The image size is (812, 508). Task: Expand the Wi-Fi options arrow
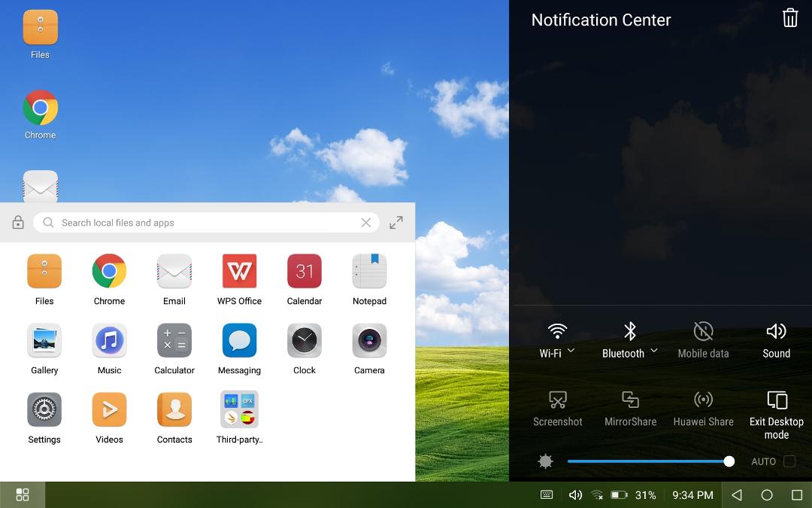(x=571, y=351)
